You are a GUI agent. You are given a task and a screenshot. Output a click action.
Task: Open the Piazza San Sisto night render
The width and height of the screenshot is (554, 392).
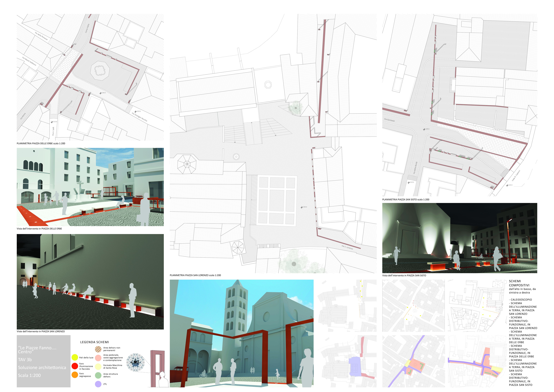[460, 238]
